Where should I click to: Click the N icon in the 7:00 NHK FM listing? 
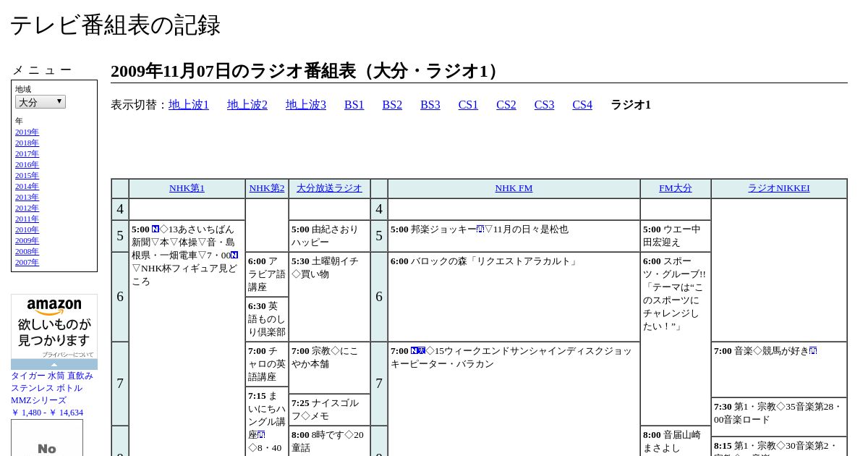click(414, 350)
